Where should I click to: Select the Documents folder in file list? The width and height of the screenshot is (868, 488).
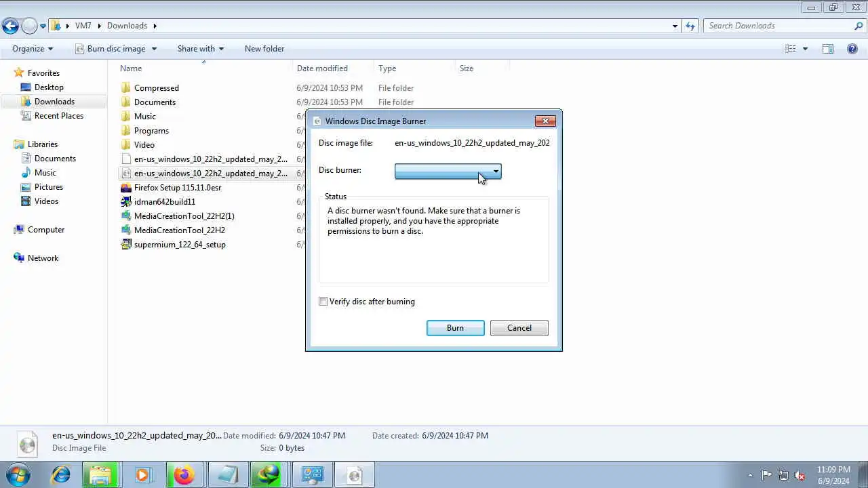155,102
